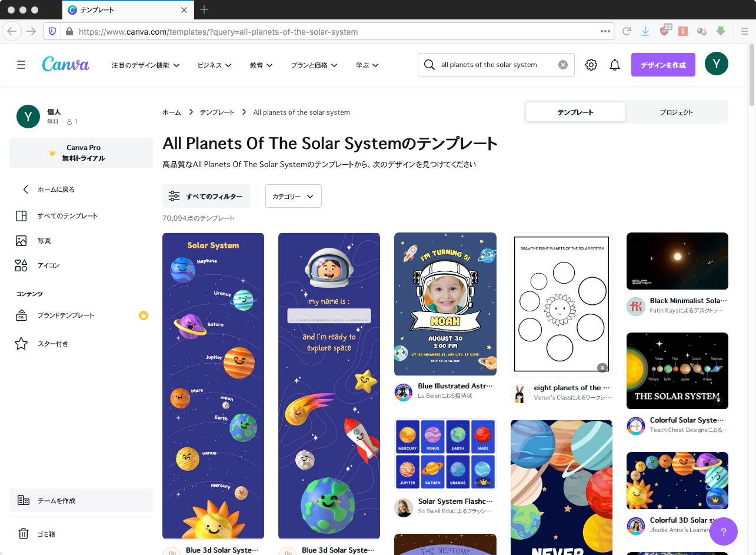Click the Blue Illustrated Astronaut title

[x=455, y=386]
